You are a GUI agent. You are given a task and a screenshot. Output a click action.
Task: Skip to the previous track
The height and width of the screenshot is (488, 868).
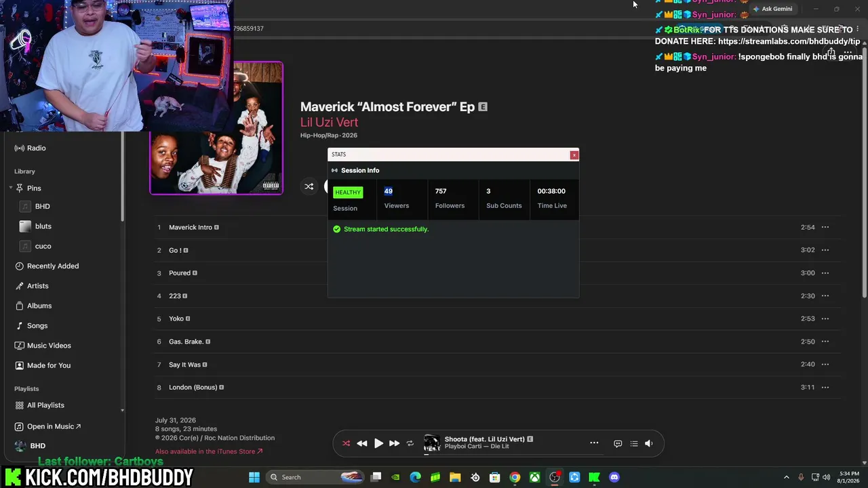(362, 443)
